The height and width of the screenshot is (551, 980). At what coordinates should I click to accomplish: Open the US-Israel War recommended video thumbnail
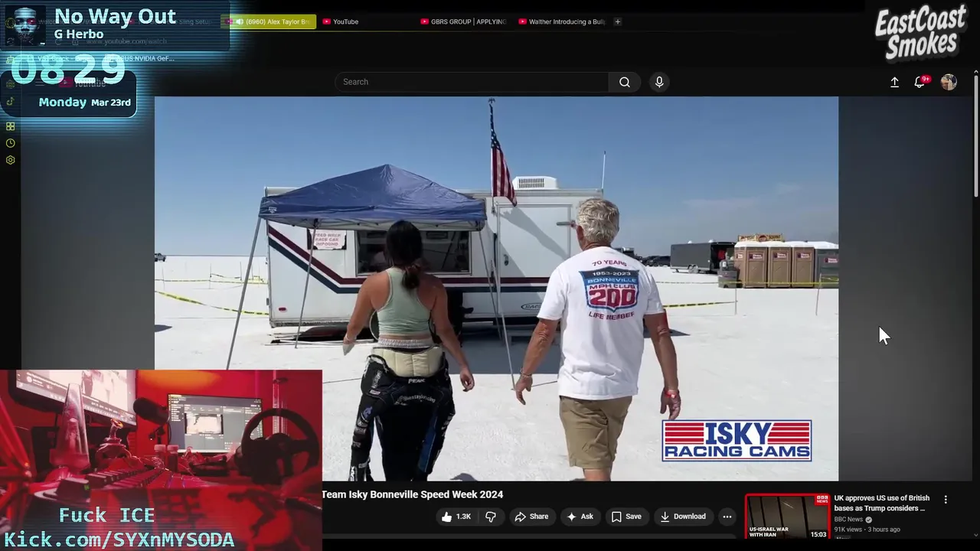(x=787, y=517)
